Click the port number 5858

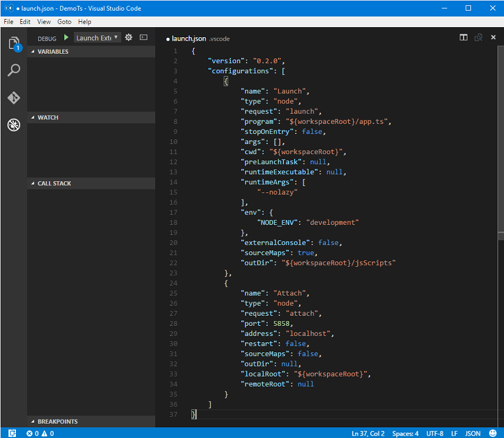(282, 323)
